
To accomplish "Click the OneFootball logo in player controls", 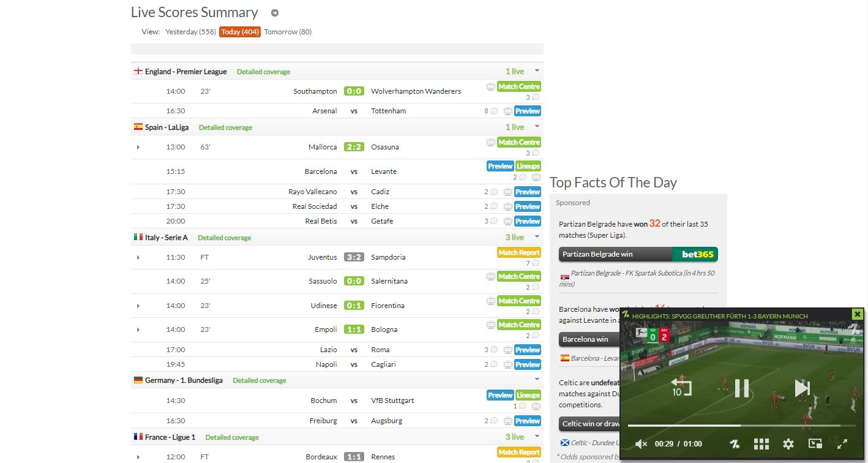I will tap(735, 444).
